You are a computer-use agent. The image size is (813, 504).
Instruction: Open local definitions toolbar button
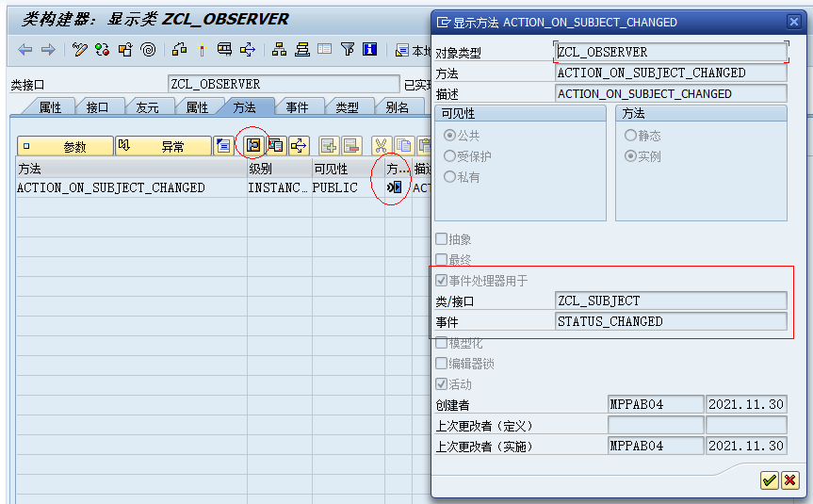414,50
